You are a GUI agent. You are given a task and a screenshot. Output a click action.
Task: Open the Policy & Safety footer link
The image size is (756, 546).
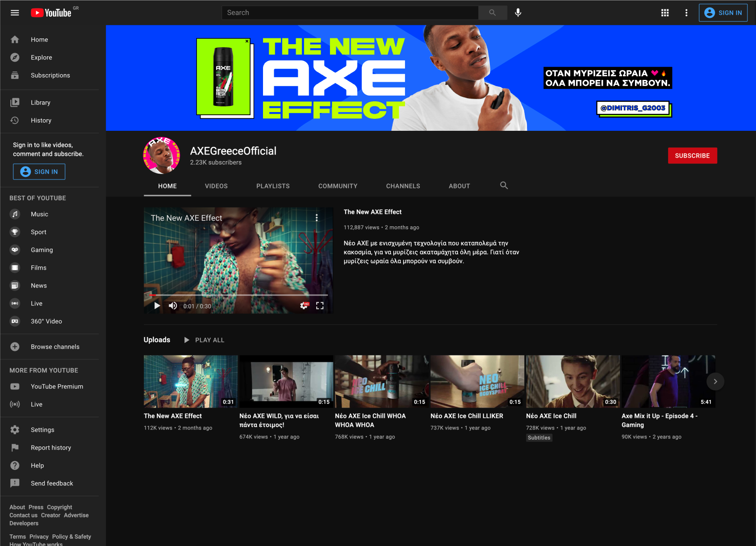pyautogui.click(x=71, y=537)
